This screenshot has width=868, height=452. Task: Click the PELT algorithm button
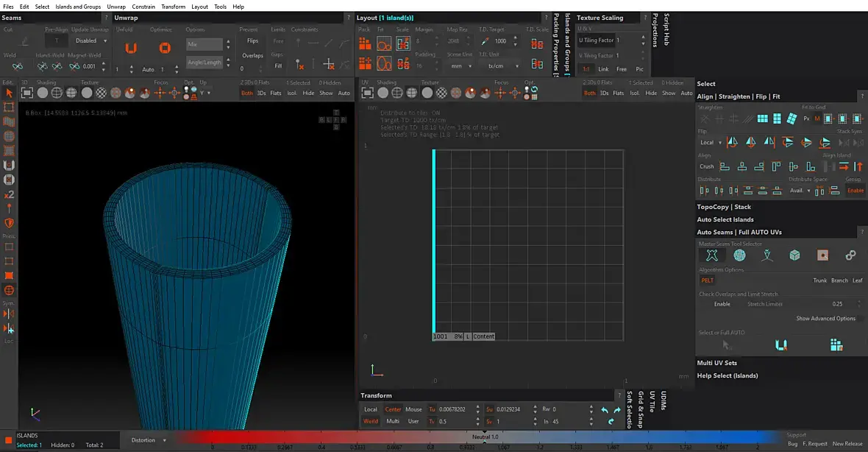(x=707, y=280)
